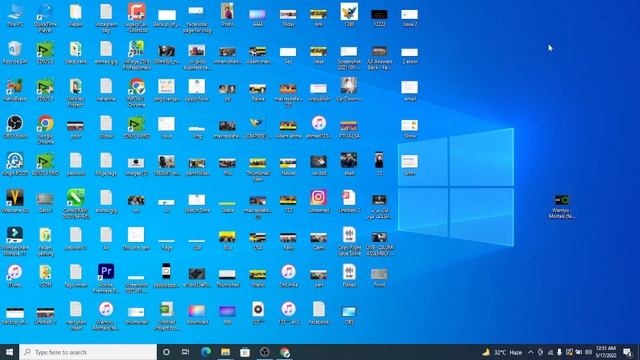Open the '1280' bird image file
Viewport: 640px width, 360px height.
click(x=349, y=15)
